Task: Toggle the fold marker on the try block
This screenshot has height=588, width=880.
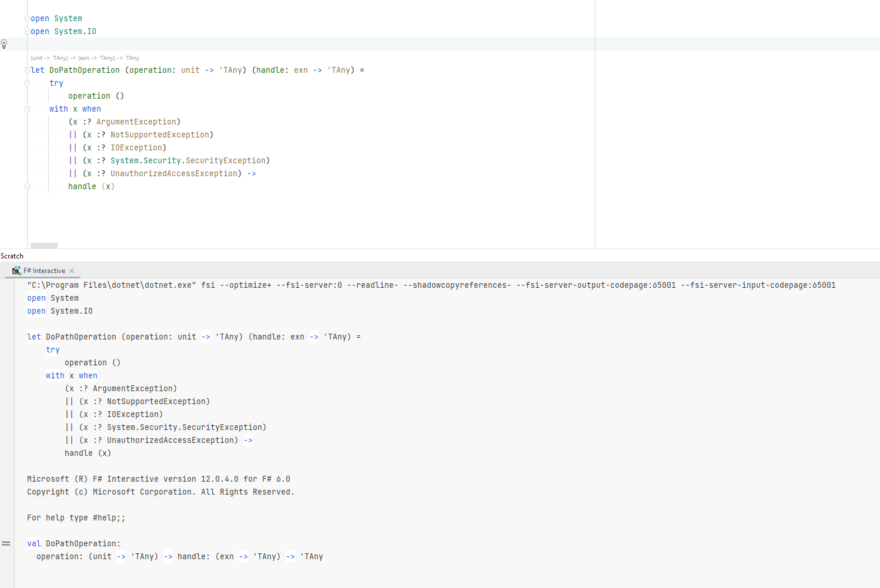Action: point(27,83)
